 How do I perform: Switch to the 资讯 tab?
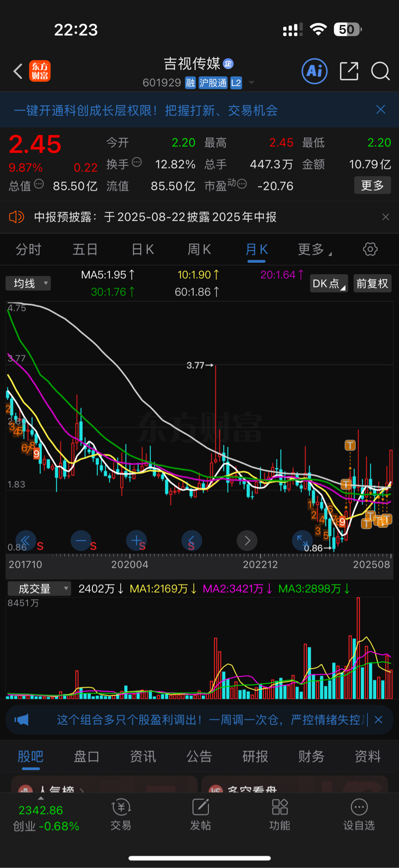pyautogui.click(x=143, y=757)
